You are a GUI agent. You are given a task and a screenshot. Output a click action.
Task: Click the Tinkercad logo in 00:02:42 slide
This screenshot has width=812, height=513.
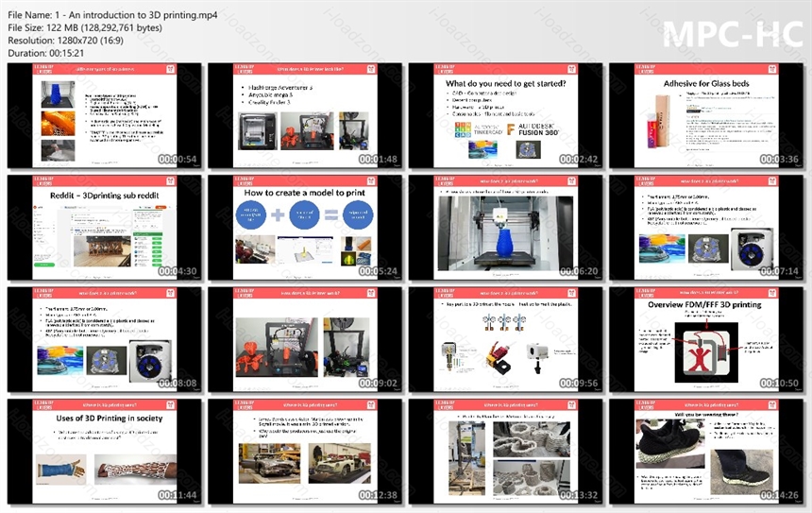click(479, 129)
